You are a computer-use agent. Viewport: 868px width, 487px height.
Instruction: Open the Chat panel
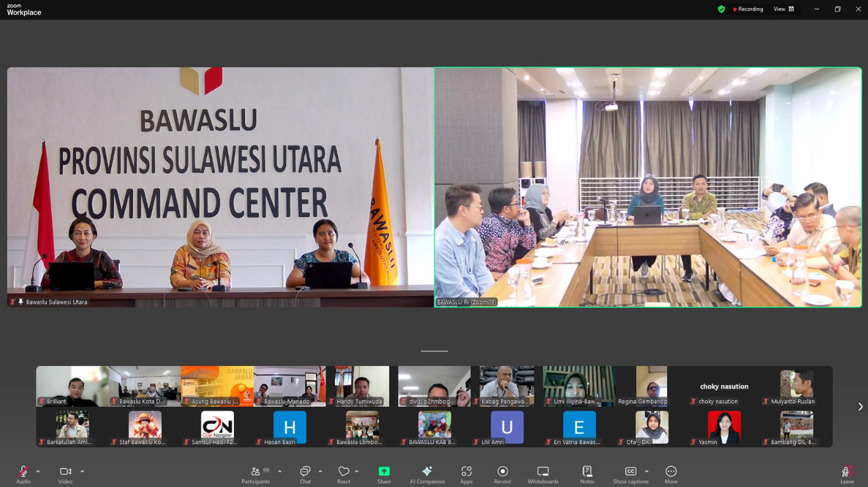tap(305, 473)
